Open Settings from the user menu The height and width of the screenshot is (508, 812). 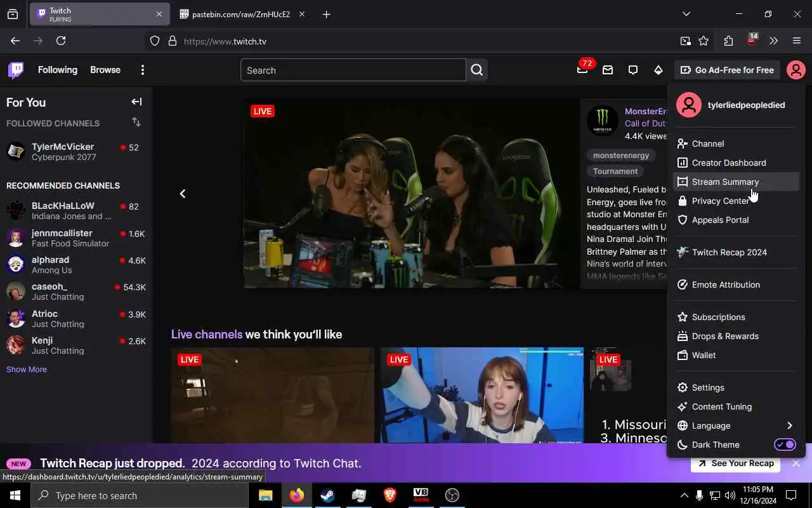click(x=736, y=387)
